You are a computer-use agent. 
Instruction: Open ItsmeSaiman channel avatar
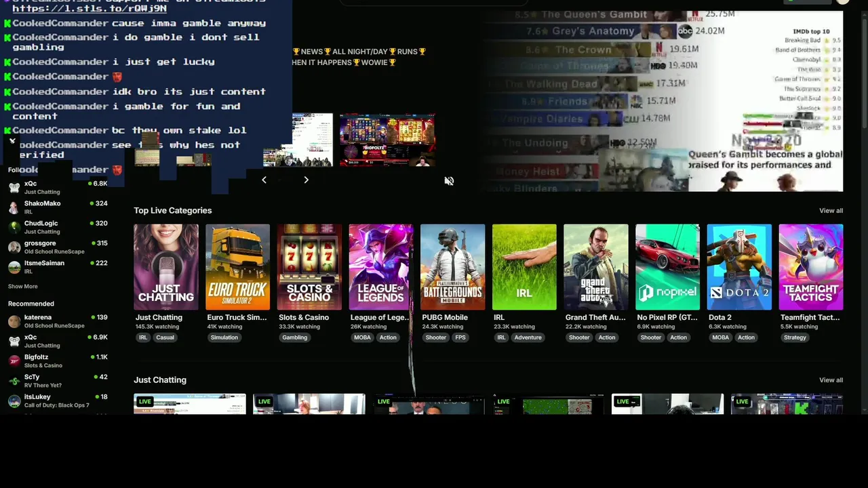(x=14, y=266)
